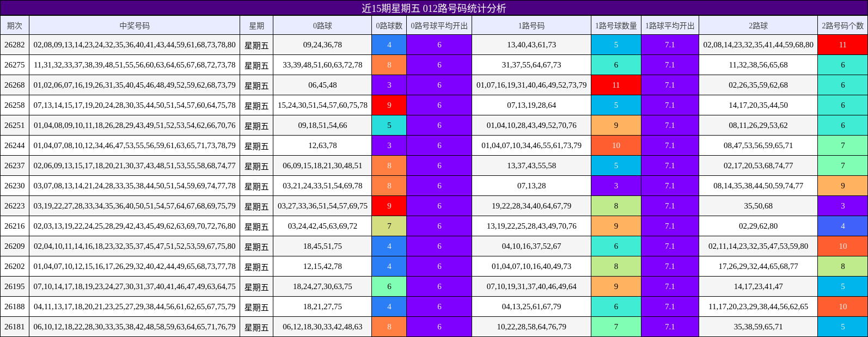Click 0路球 cell 06,45,48
The height and width of the screenshot is (337, 868).
coord(322,85)
